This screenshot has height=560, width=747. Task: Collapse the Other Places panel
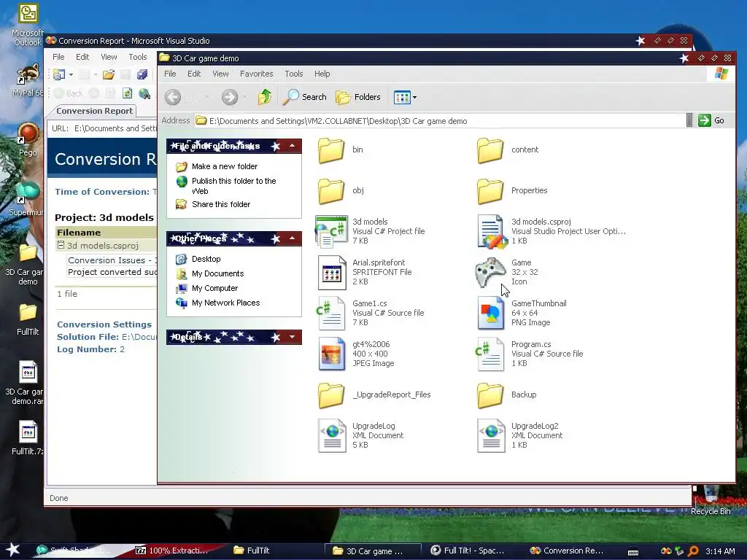(292, 238)
